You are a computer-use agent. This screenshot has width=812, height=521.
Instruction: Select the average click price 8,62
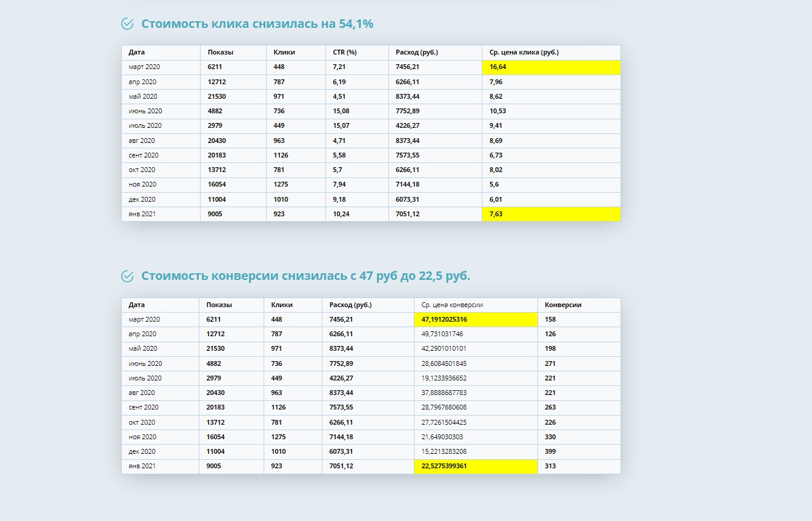(x=496, y=96)
